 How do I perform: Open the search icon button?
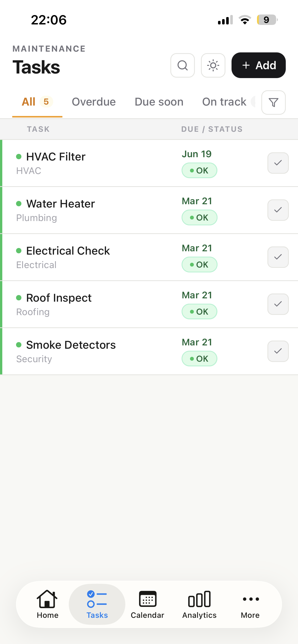tap(182, 65)
